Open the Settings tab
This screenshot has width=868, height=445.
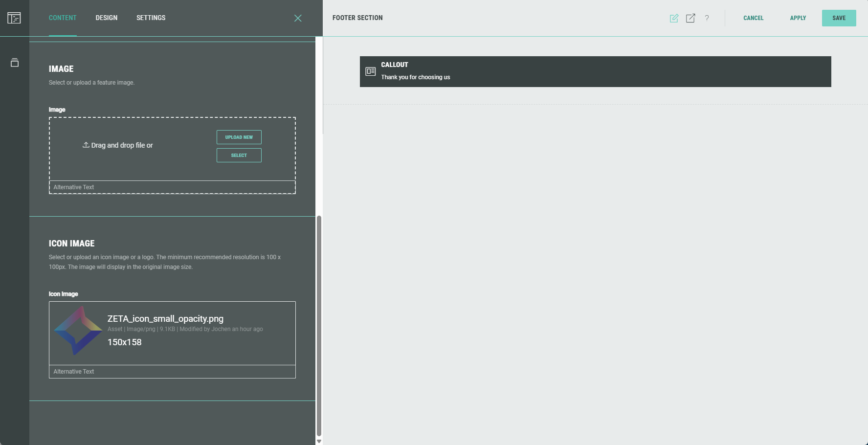tap(151, 18)
